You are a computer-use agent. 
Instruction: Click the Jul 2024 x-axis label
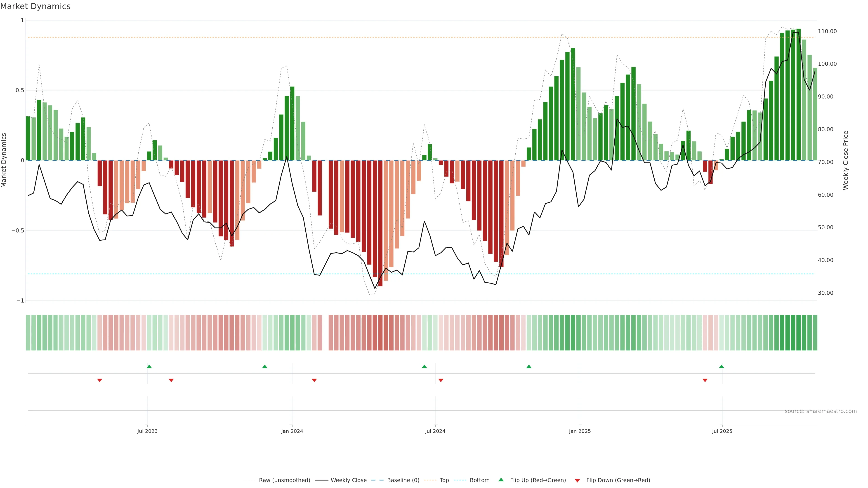(x=435, y=431)
